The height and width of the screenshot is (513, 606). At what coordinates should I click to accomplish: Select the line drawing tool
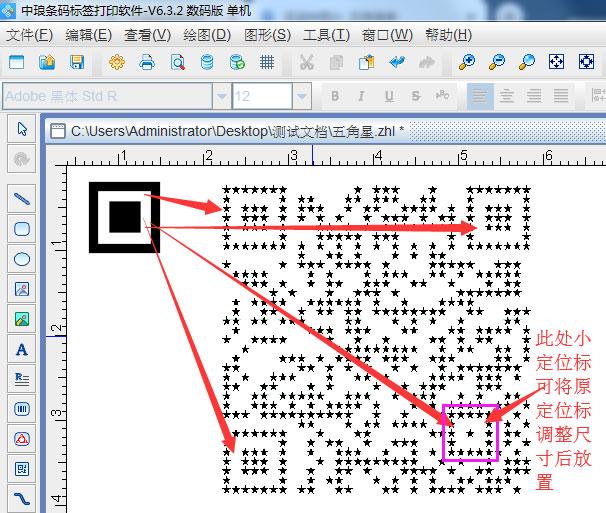click(x=22, y=199)
